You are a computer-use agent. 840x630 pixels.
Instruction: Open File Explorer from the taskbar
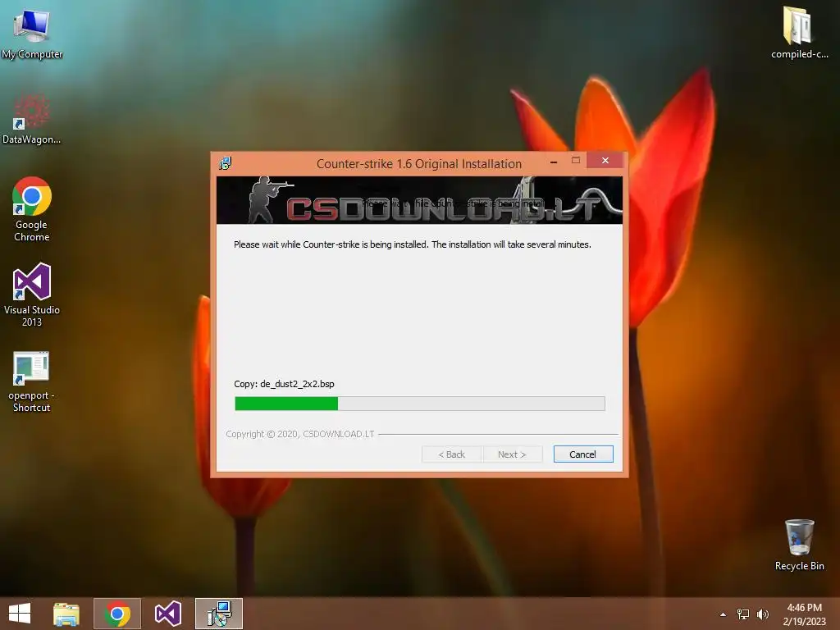tap(66, 614)
